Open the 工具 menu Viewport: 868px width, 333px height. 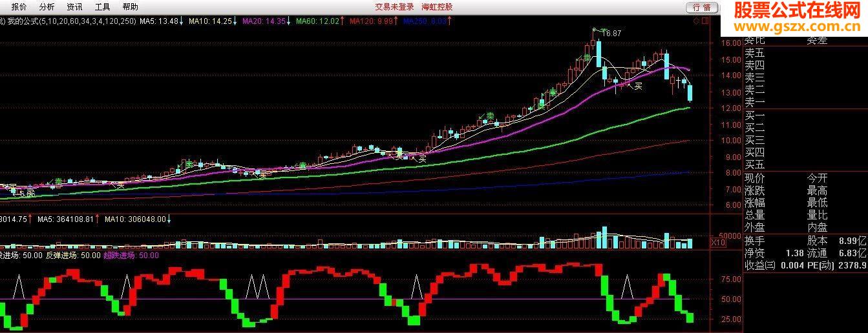pyautogui.click(x=102, y=7)
